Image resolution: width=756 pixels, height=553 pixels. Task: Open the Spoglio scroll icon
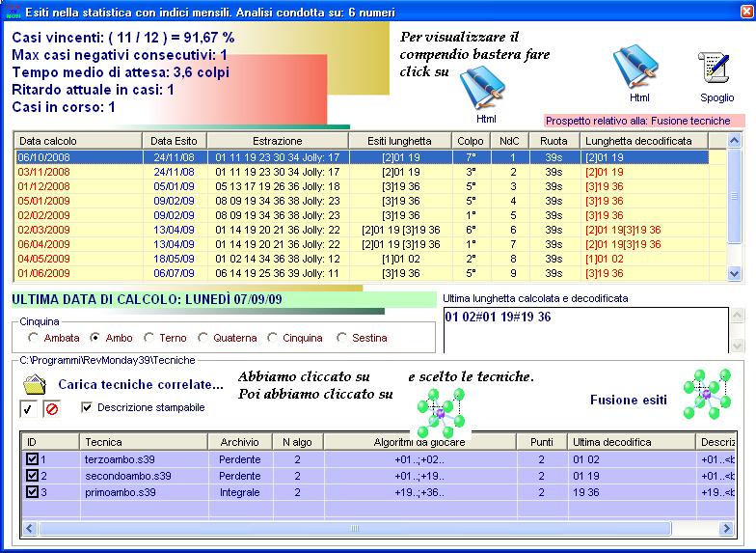[715, 68]
